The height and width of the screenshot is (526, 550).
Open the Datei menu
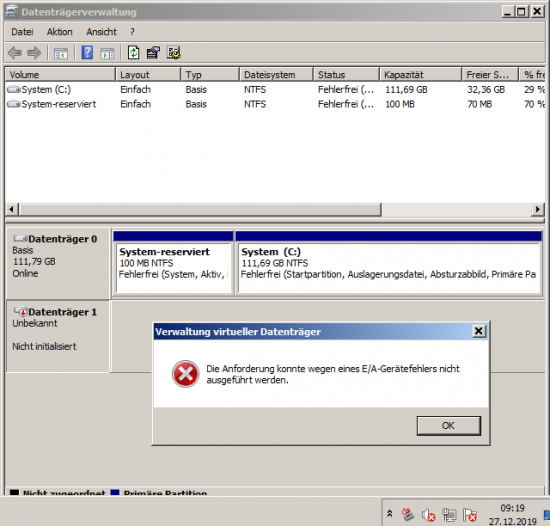click(22, 32)
